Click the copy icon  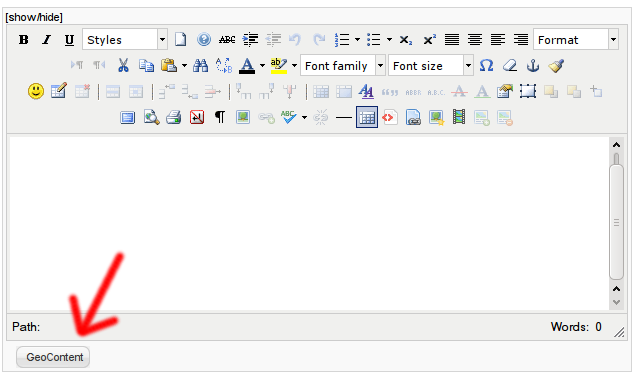146,65
